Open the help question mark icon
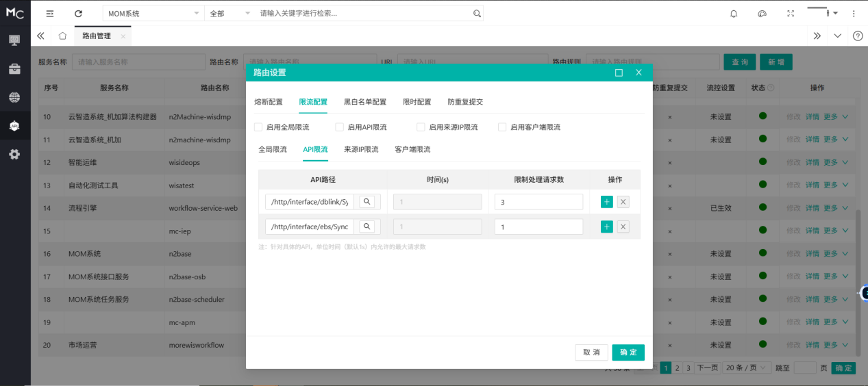The image size is (868, 386). coord(858,36)
